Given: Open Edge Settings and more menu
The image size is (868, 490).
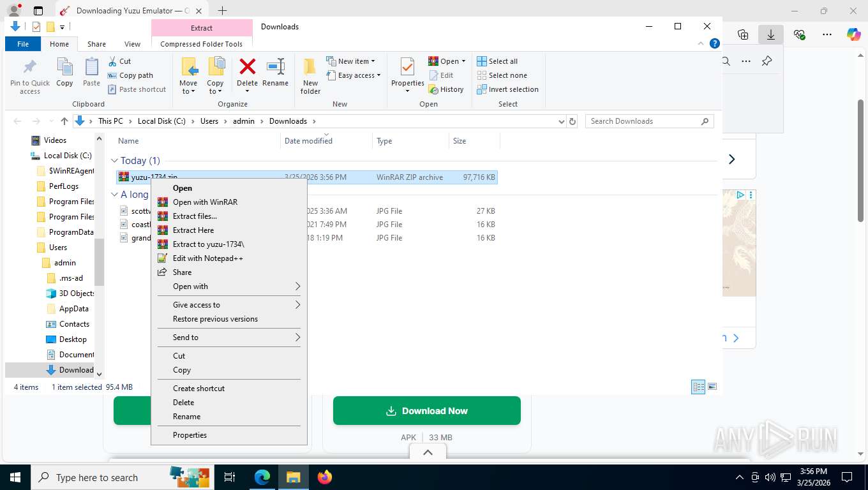Looking at the screenshot, I should coord(827,35).
